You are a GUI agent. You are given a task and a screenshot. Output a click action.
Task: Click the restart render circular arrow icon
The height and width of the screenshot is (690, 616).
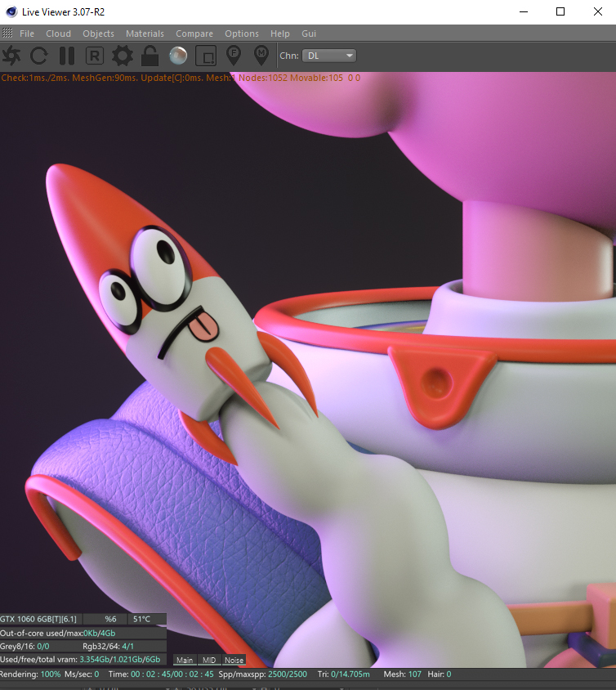(x=38, y=56)
